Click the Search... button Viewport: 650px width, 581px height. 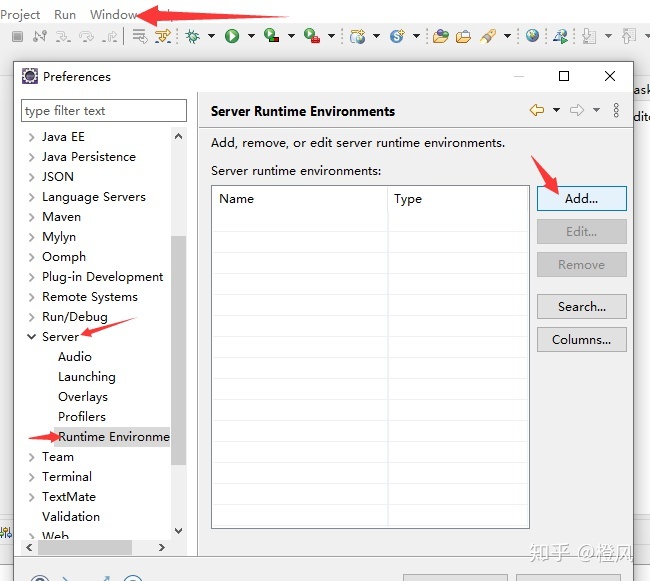(x=582, y=307)
